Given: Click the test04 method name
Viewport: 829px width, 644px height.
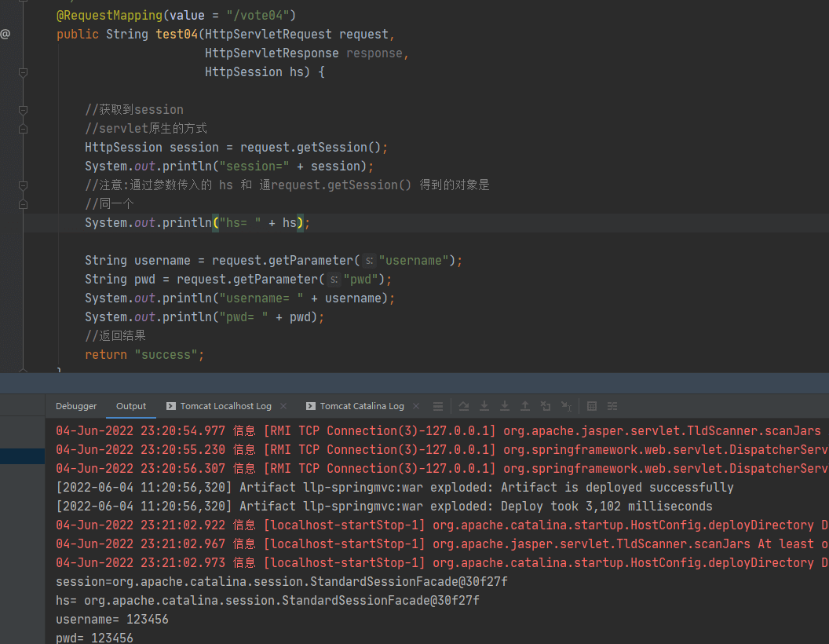Looking at the screenshot, I should [177, 35].
